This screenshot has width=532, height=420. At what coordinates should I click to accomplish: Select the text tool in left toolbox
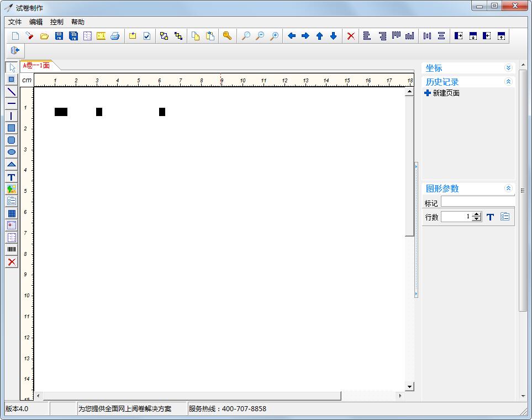coord(11,177)
